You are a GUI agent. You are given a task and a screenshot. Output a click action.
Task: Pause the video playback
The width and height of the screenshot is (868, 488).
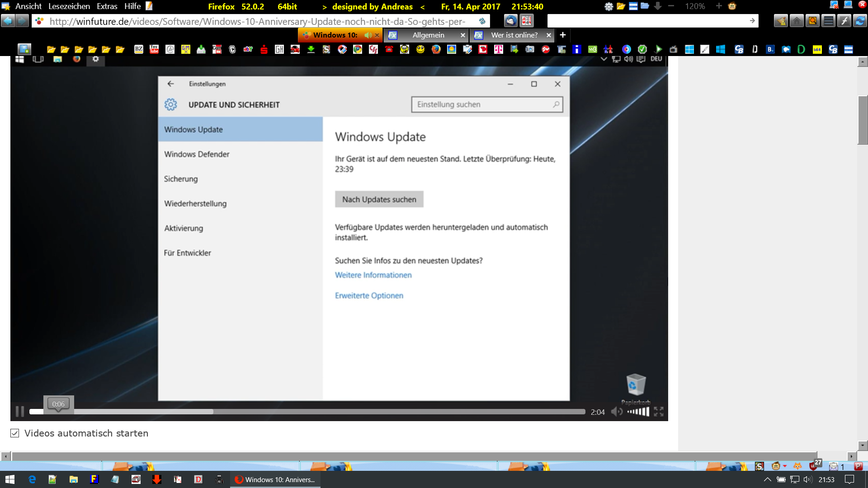[x=19, y=412]
